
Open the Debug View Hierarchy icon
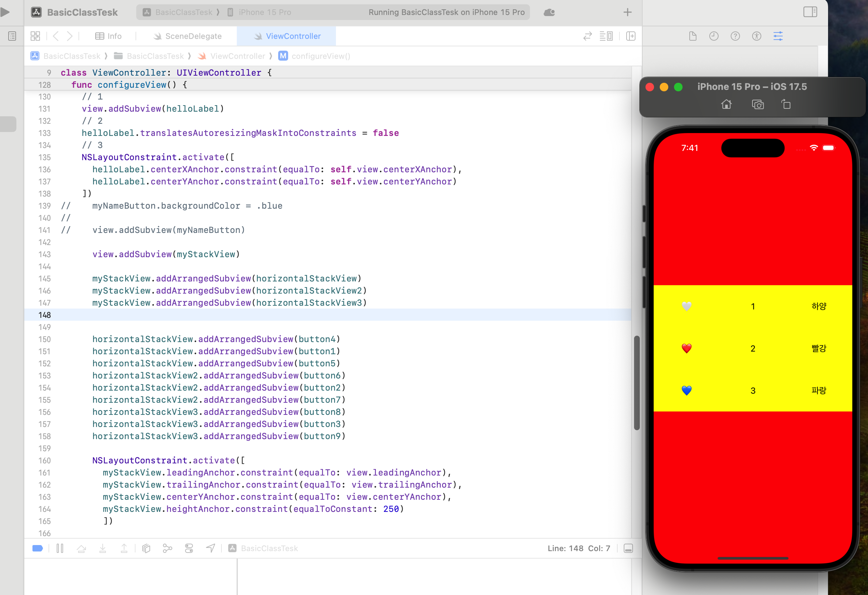click(147, 548)
